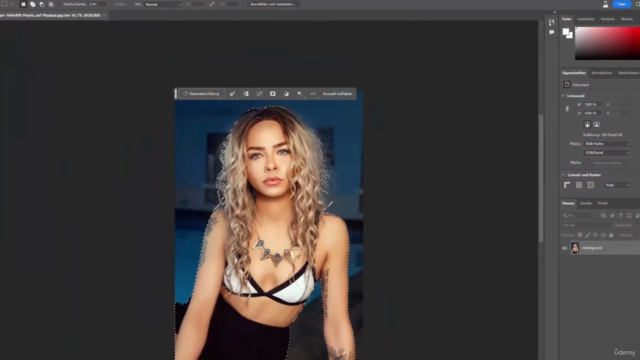The image size is (640, 360).
Task: Open the comments panel icon in the collapsed dock
Action: pyautogui.click(x=551, y=32)
